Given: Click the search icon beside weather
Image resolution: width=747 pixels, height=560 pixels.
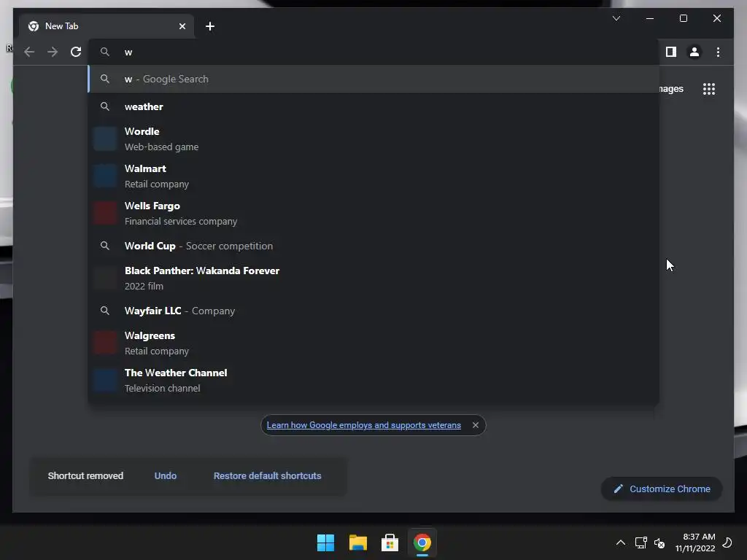Looking at the screenshot, I should [105, 106].
